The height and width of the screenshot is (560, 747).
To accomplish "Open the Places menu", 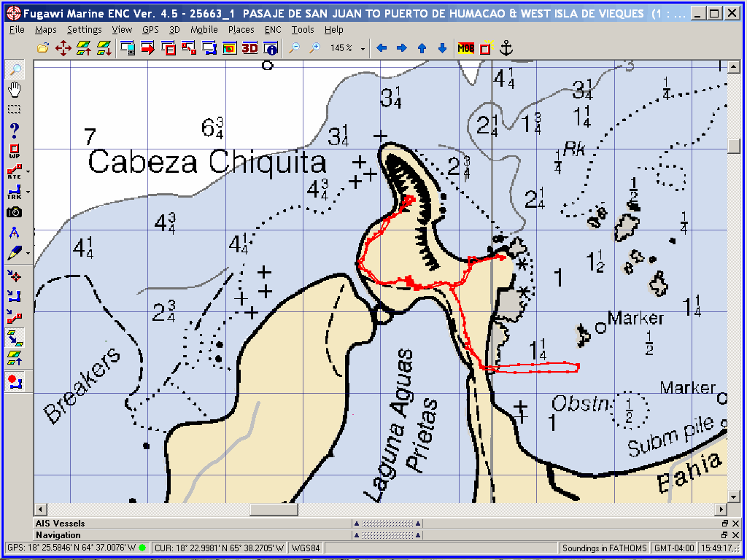I will (x=241, y=29).
